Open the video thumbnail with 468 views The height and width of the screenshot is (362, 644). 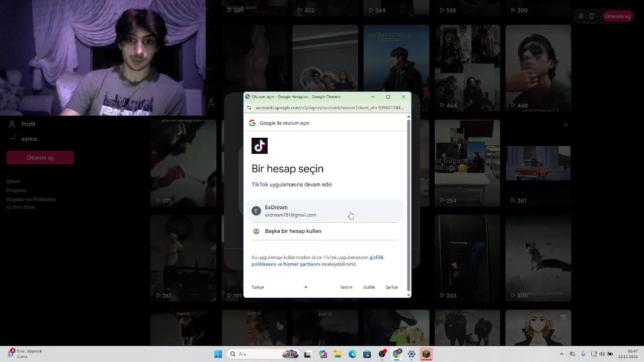[538, 68]
